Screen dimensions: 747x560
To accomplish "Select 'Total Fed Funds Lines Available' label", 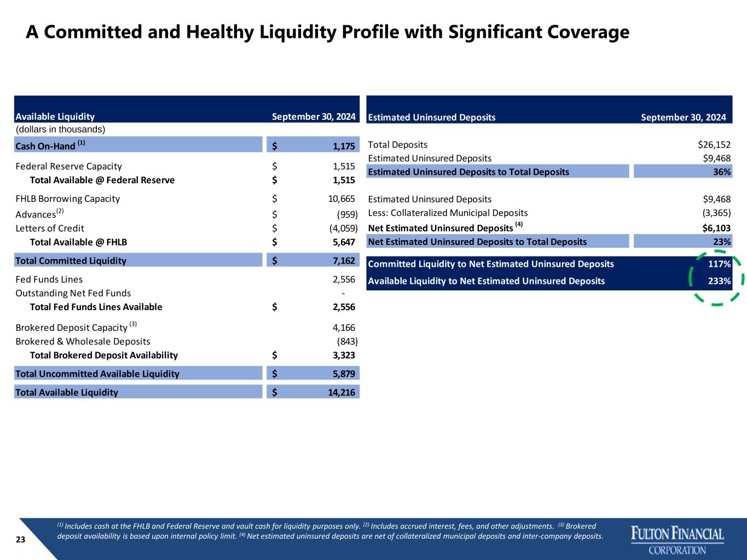I will (x=96, y=307).
